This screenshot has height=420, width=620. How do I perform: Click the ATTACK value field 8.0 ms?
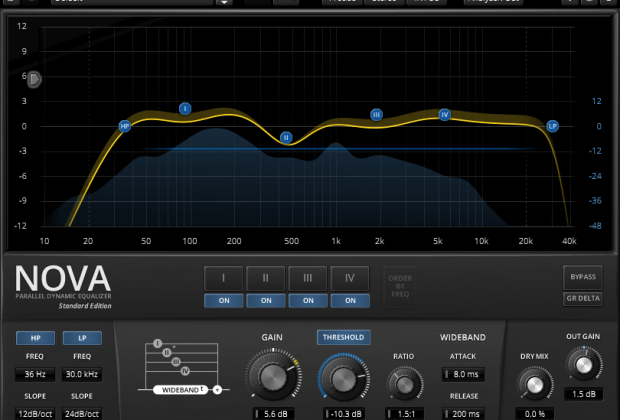pyautogui.click(x=463, y=374)
